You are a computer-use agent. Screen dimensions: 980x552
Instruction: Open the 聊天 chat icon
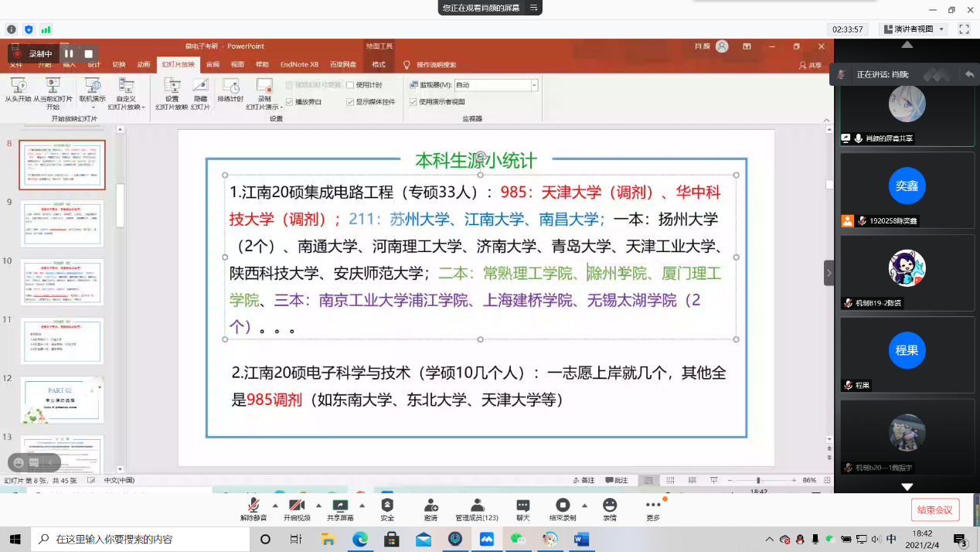tap(523, 506)
